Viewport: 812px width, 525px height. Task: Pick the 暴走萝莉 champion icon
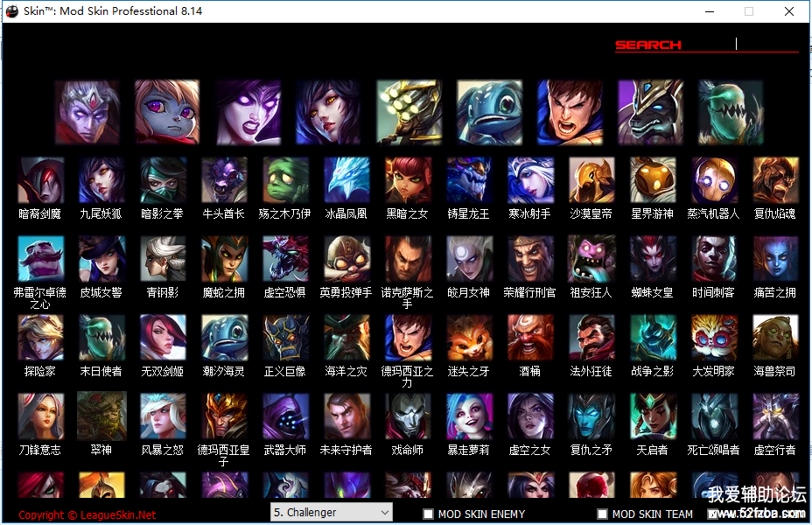tap(469, 416)
